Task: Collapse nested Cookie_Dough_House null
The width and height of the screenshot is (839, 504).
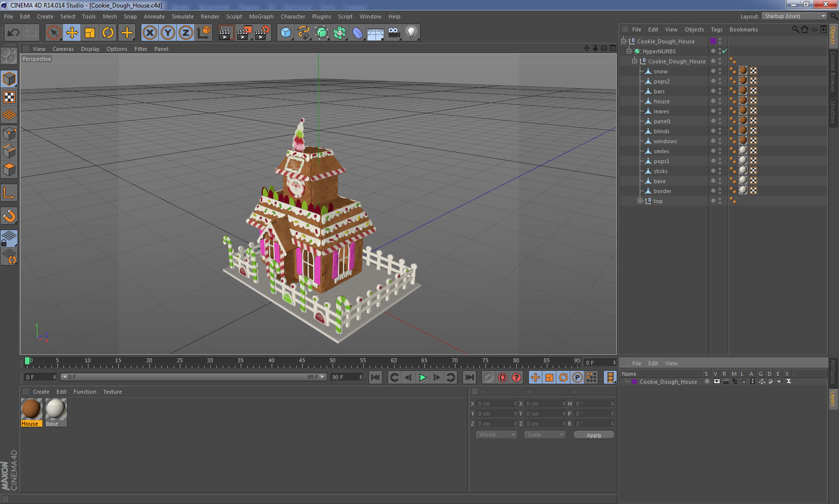Action: [634, 61]
